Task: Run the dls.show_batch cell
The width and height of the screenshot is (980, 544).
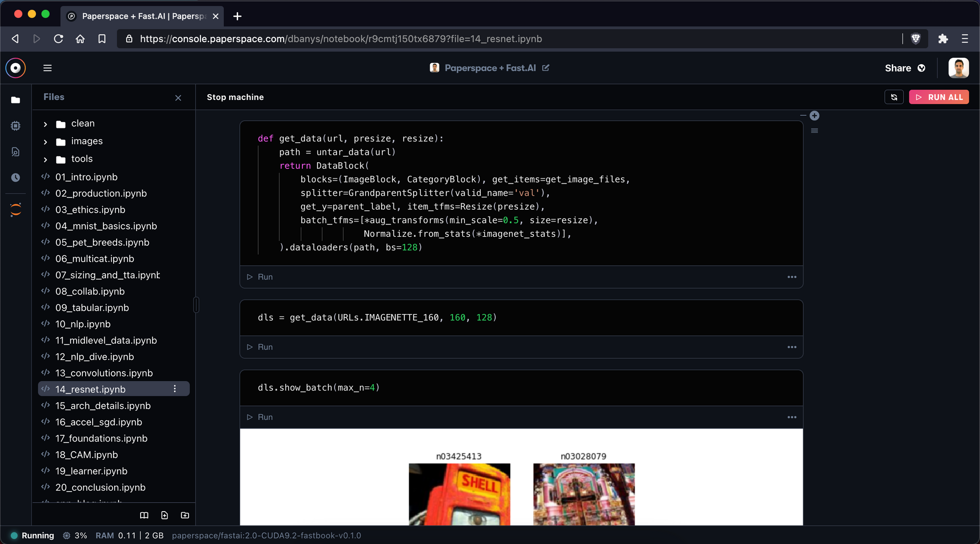Action: click(x=260, y=417)
